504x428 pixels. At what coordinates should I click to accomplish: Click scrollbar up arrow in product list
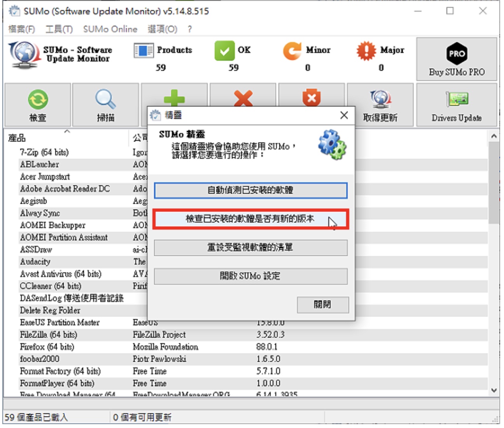point(494,136)
